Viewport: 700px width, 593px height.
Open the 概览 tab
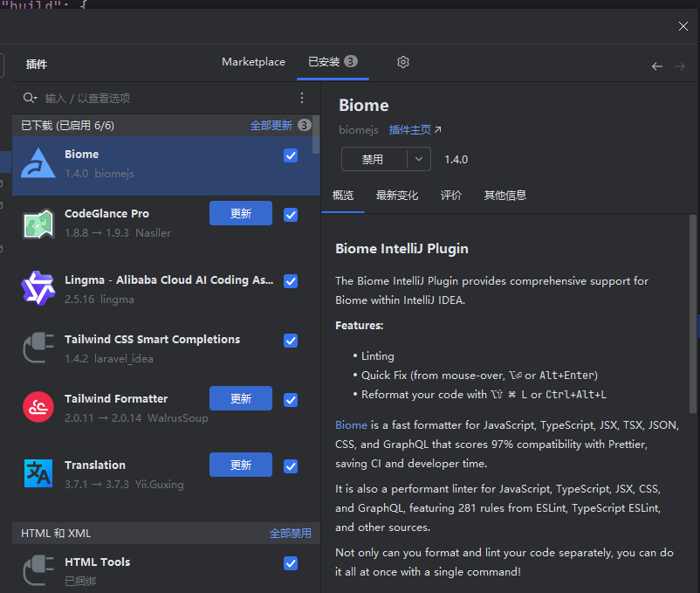[343, 195]
